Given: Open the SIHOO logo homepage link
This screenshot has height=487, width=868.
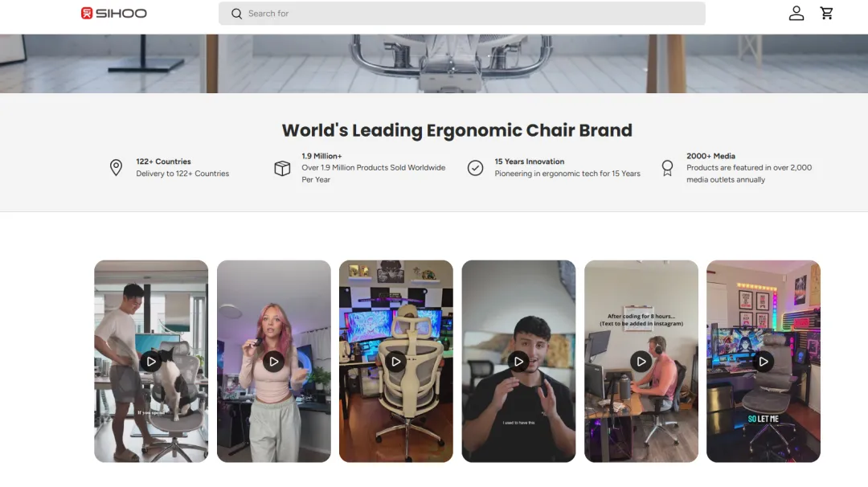Looking at the screenshot, I should click(114, 14).
